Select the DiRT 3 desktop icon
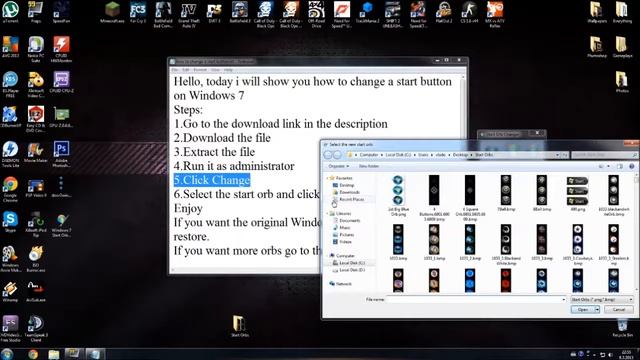The width and height of the screenshot is (640, 360). click(214, 11)
